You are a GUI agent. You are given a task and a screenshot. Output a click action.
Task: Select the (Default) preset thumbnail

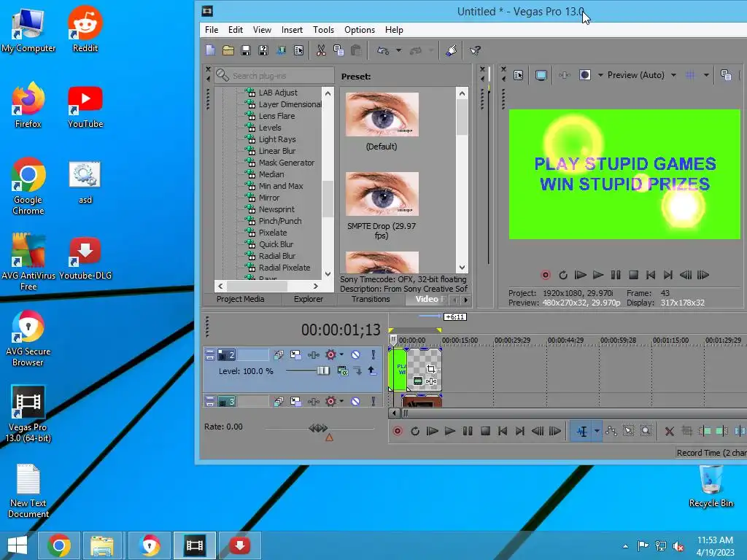[382, 114]
